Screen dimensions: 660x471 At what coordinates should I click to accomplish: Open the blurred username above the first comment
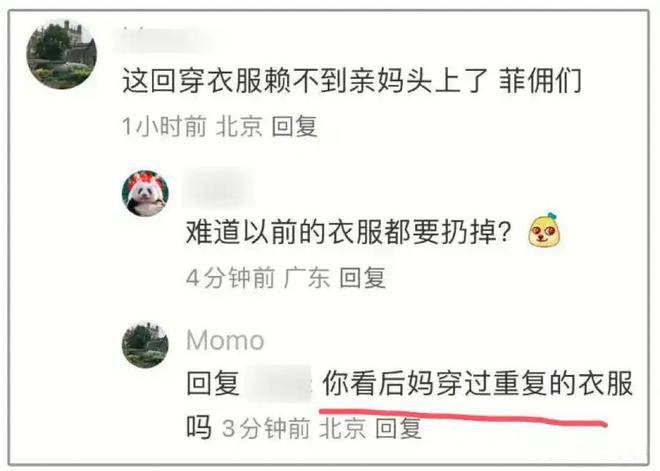coord(164,40)
